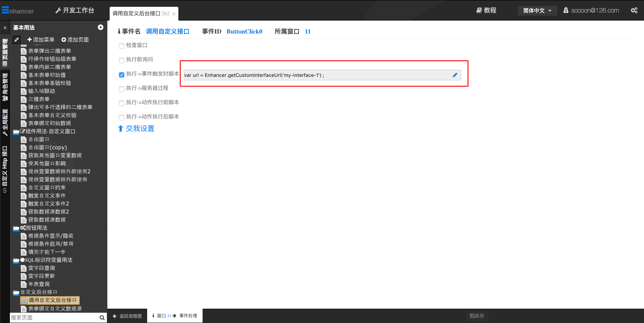
Task: Click the play icon beside 基本用法
Action: (x=100, y=27)
